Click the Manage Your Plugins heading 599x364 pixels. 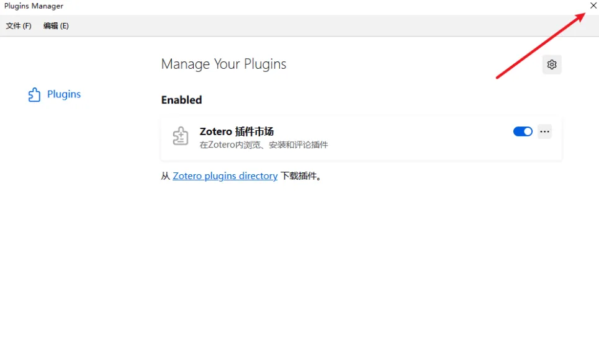223,64
